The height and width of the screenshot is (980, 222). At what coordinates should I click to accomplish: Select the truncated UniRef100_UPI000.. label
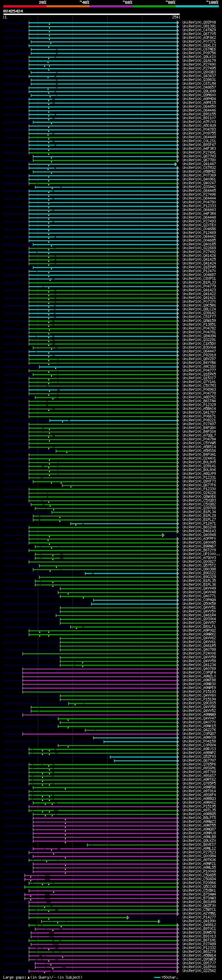tap(201, 554)
